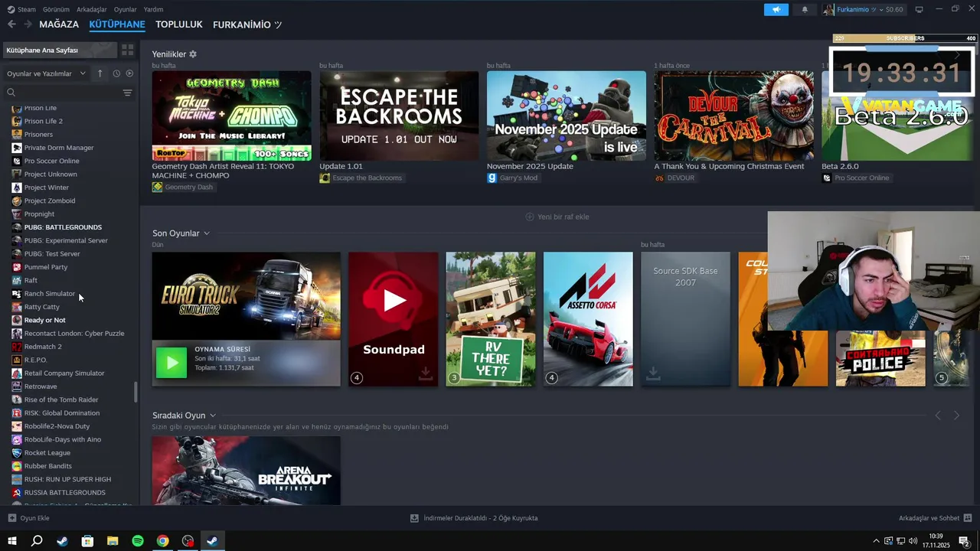Click download icon on Source SDK Base 2007

[653, 373]
